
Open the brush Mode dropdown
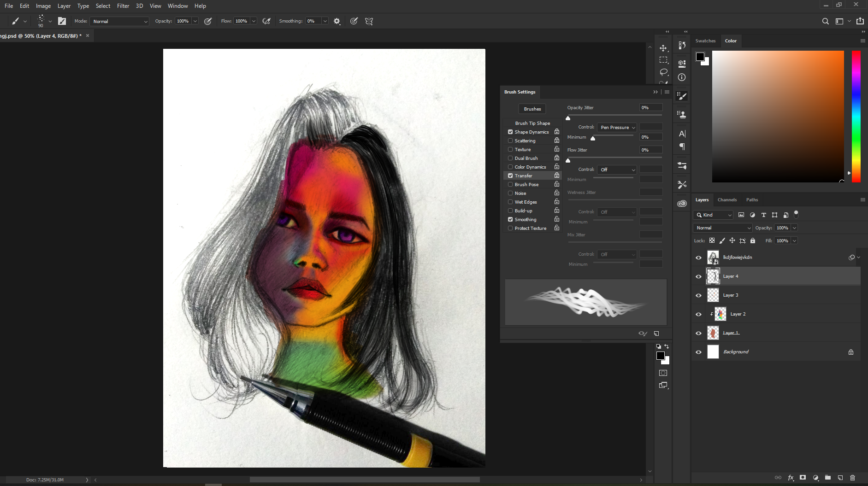120,21
